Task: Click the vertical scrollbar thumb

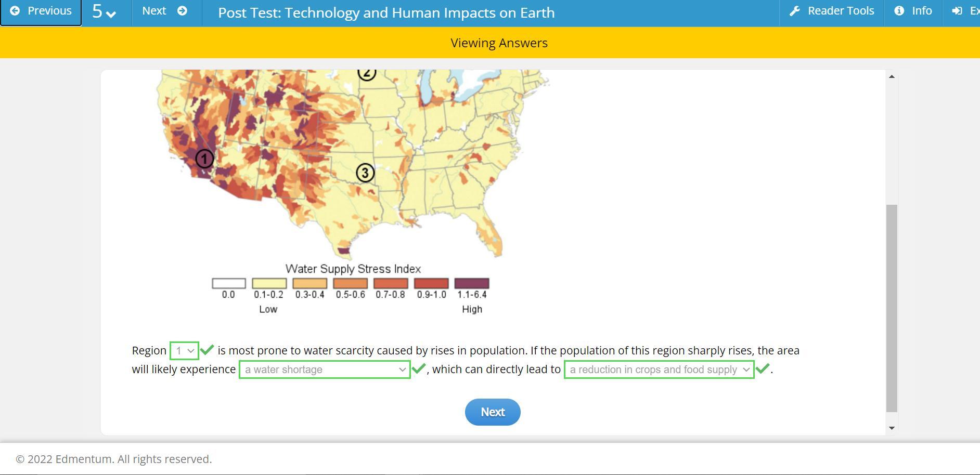Action: 892,308
